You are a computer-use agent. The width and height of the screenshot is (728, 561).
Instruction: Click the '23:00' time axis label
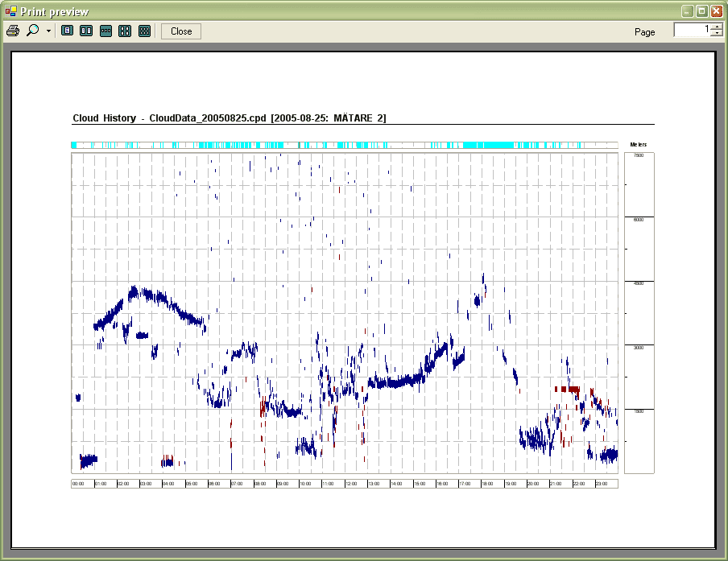click(602, 484)
